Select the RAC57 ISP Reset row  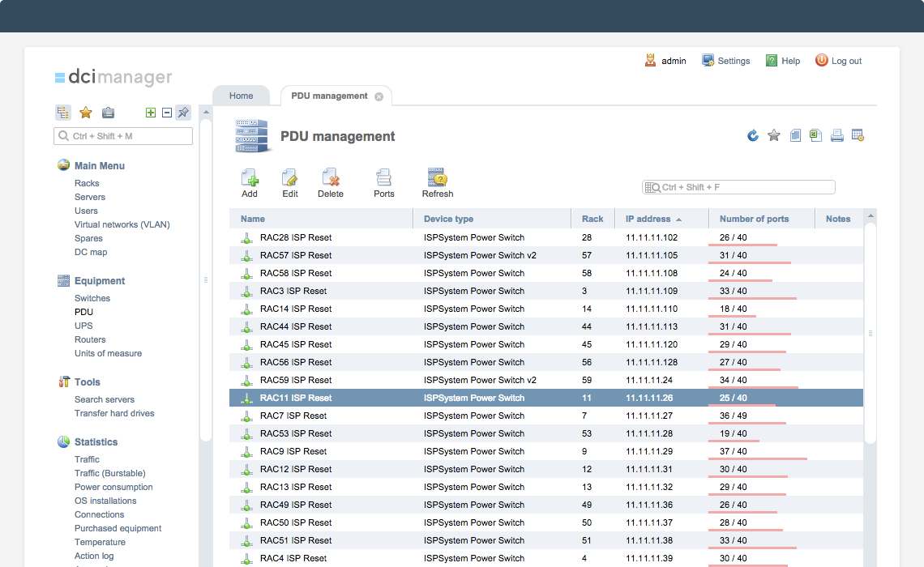point(546,255)
